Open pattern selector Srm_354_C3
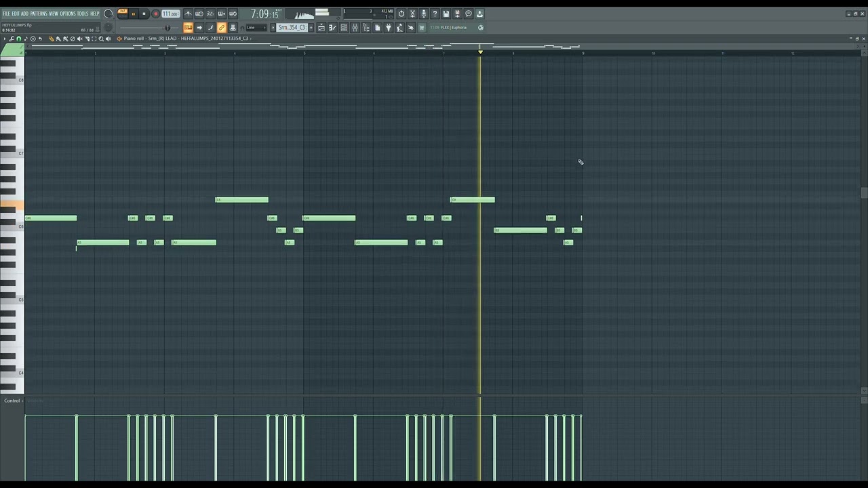This screenshot has width=868, height=488. pos(292,28)
